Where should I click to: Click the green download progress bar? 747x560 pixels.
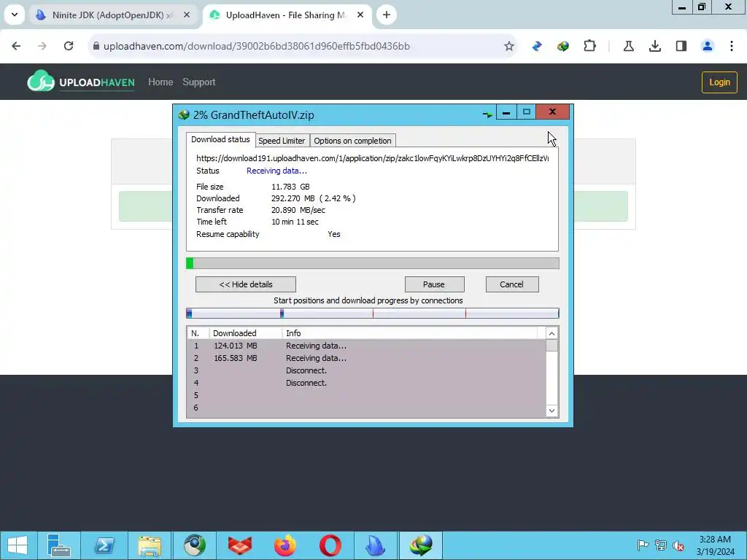click(x=373, y=263)
